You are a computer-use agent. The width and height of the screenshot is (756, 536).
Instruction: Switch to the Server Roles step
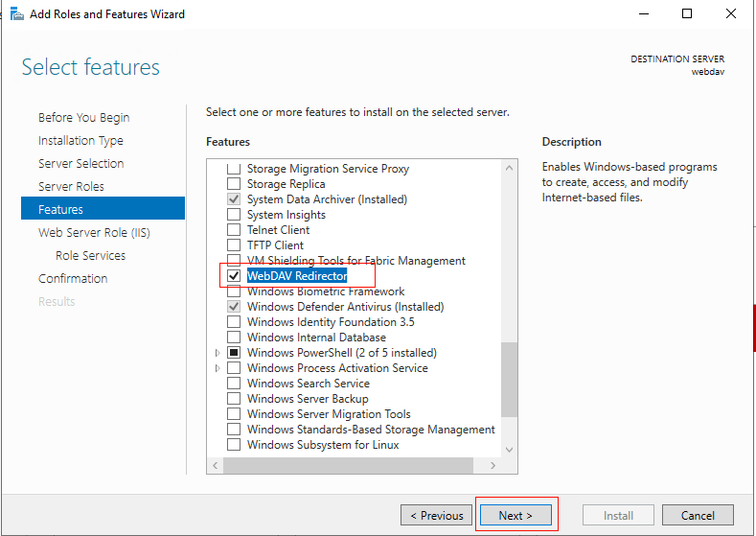71,187
